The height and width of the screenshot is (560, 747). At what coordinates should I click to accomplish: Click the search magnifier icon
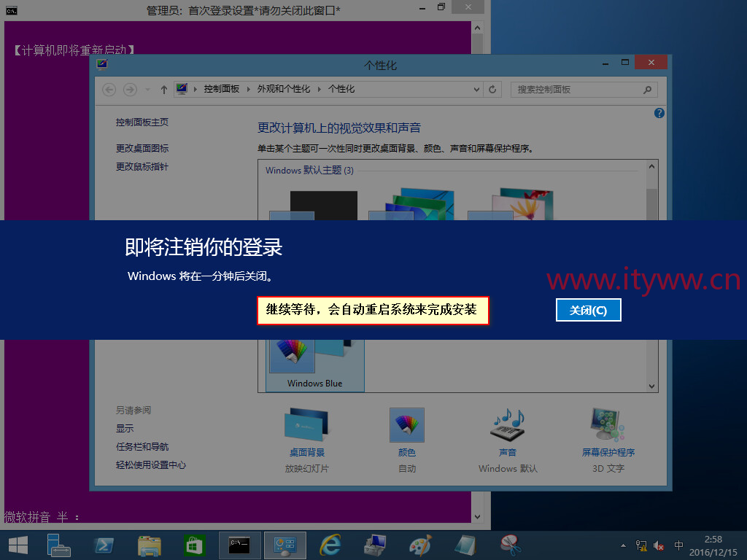click(x=647, y=90)
